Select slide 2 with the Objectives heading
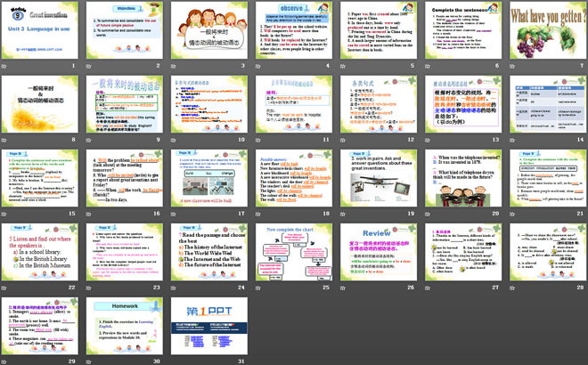Viewport: 588px width, 365px height. [x=125, y=30]
